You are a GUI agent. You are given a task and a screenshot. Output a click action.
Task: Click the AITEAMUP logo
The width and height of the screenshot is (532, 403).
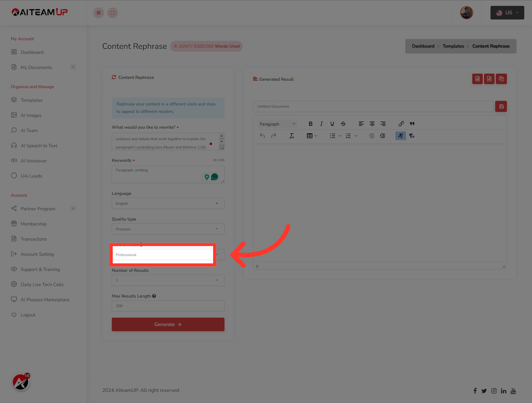point(40,12)
